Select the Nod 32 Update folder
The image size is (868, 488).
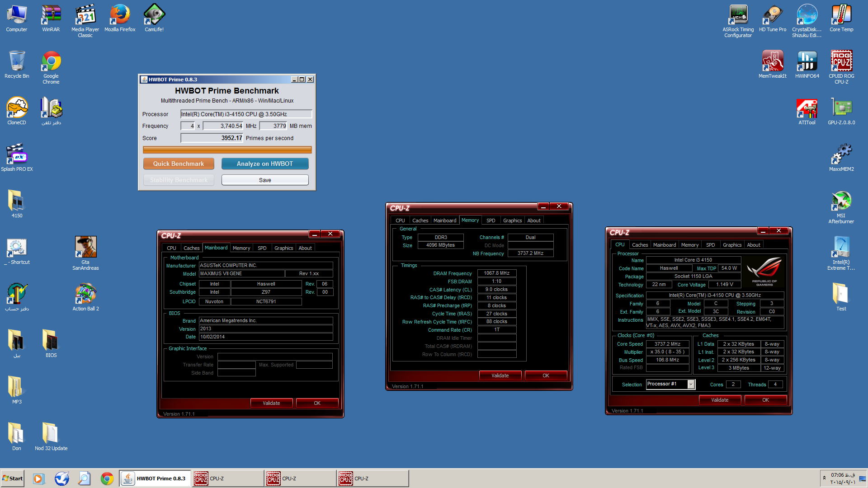coord(51,437)
